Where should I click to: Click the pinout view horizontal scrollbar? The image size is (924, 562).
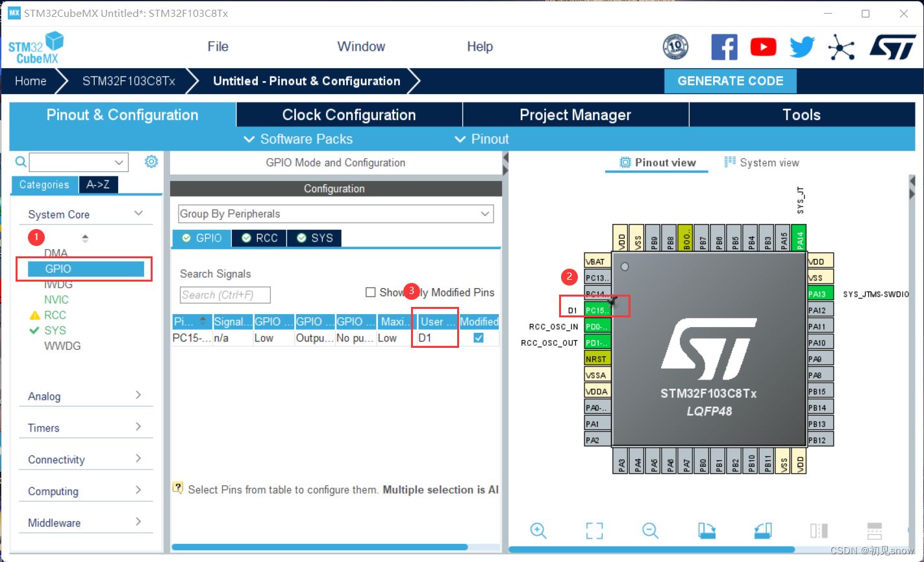651,550
